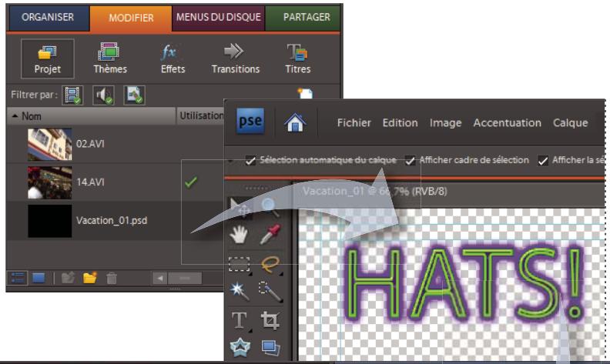Select the Vacation_01.psd black thumbnail
The image size is (610, 364).
click(50, 221)
